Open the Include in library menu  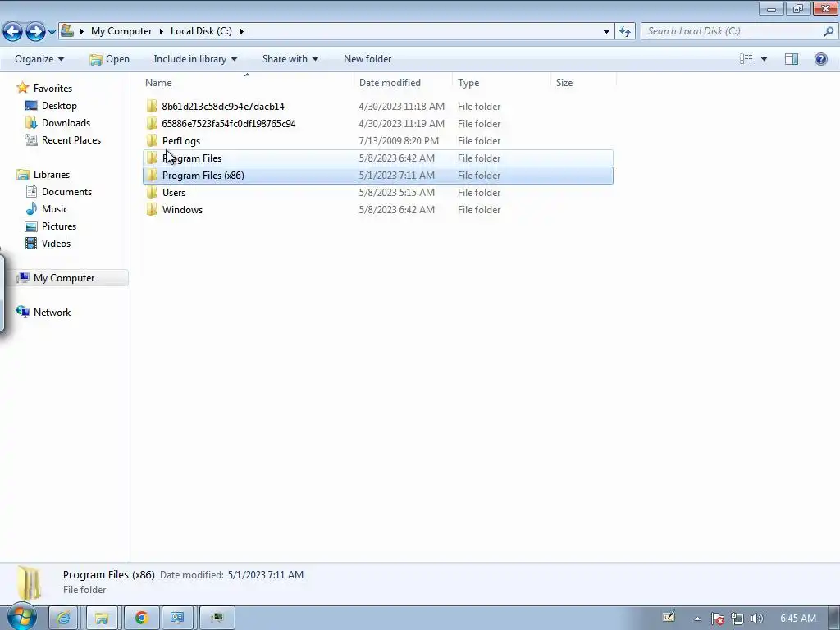point(195,59)
